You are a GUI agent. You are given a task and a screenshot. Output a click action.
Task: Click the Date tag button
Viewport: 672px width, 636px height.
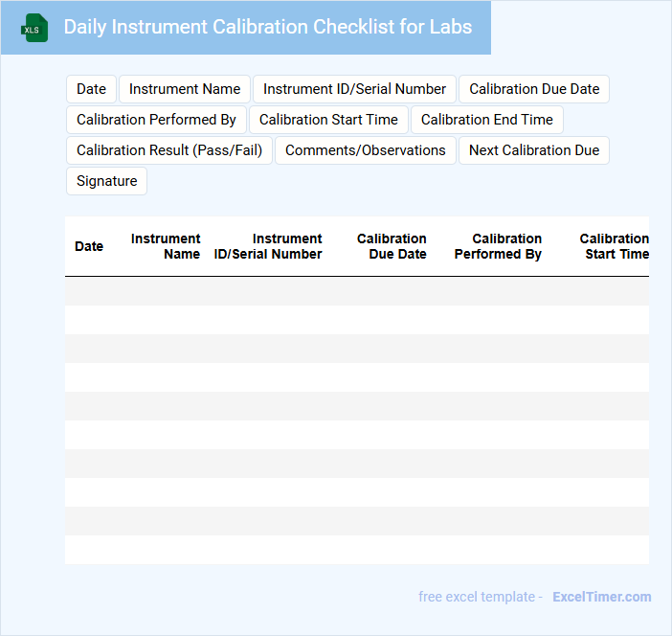point(91,89)
